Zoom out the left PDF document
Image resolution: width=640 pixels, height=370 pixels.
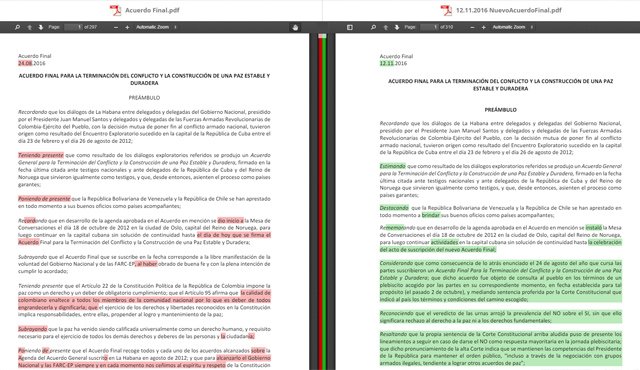(x=116, y=27)
